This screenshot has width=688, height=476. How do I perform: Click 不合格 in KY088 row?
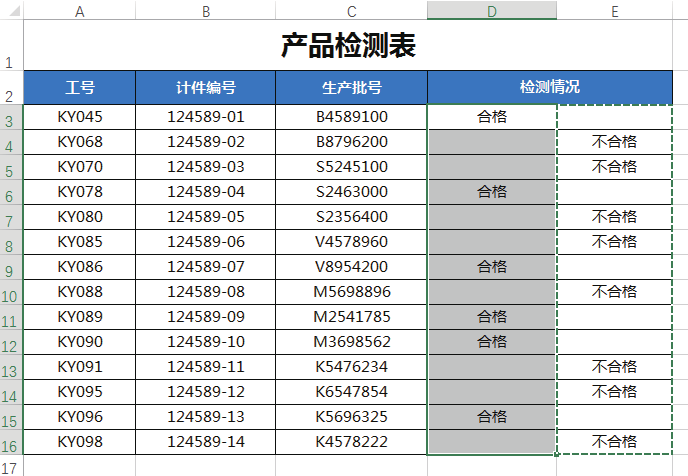[614, 292]
